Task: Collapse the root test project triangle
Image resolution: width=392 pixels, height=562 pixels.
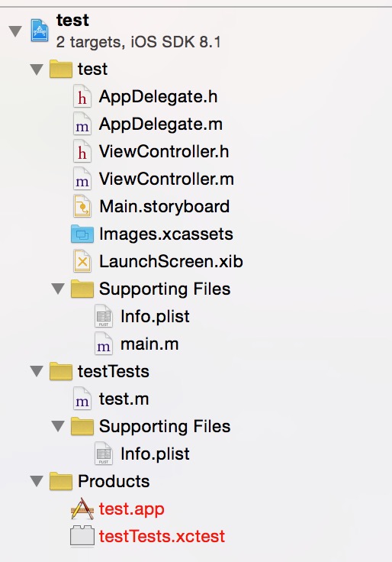Action: [15, 31]
